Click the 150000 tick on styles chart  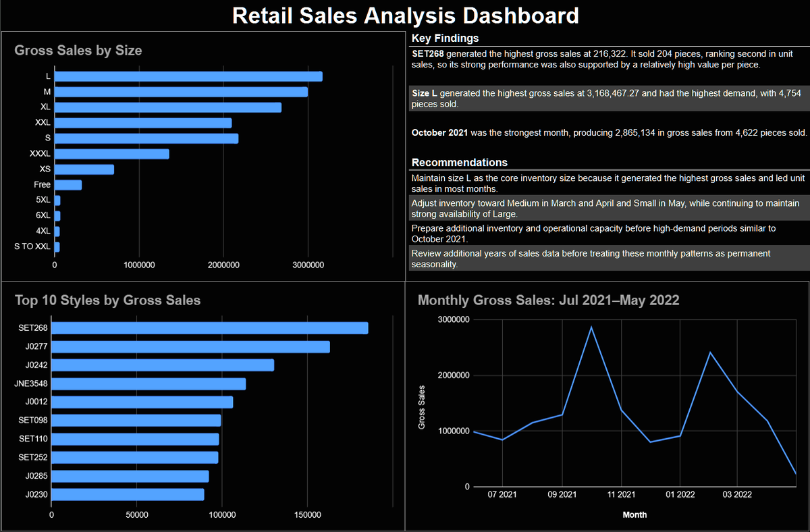(x=308, y=514)
